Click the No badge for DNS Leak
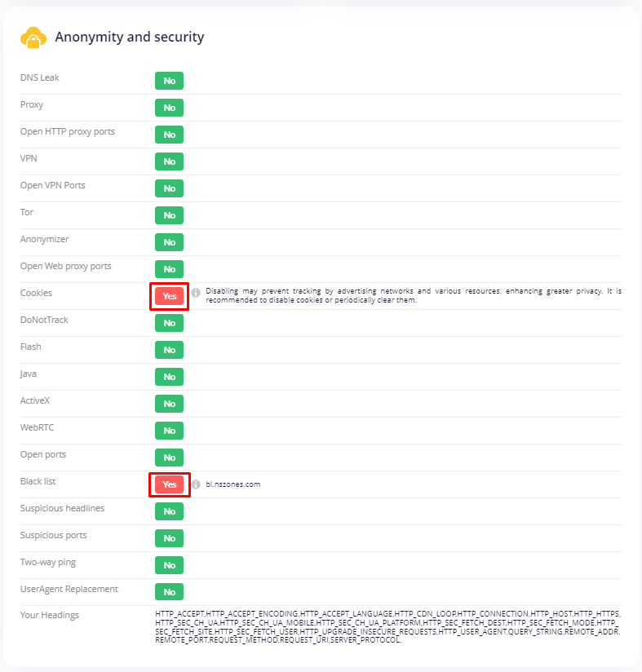 pyautogui.click(x=170, y=81)
